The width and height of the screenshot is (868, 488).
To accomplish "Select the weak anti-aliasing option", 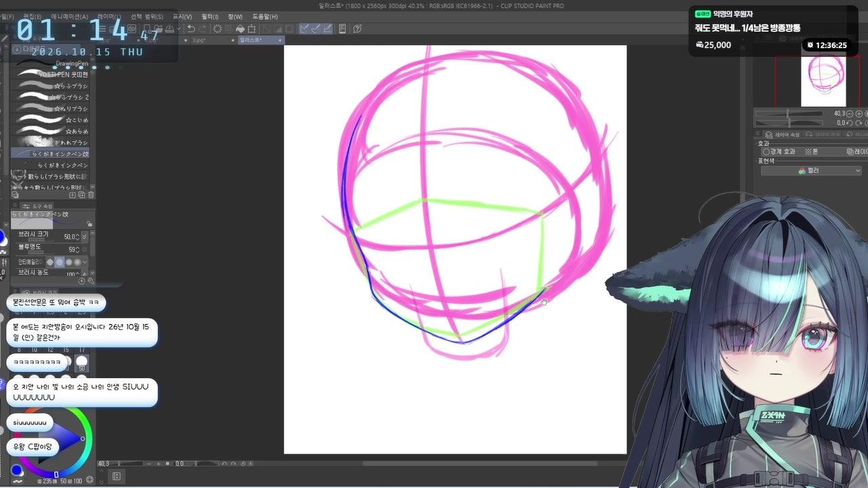I will (x=59, y=262).
